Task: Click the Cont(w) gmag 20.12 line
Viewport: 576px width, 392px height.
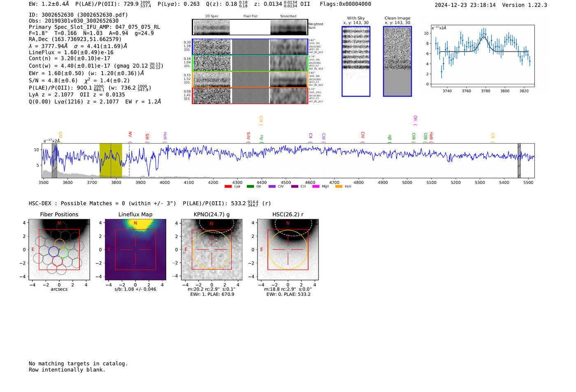Action: (x=96, y=66)
